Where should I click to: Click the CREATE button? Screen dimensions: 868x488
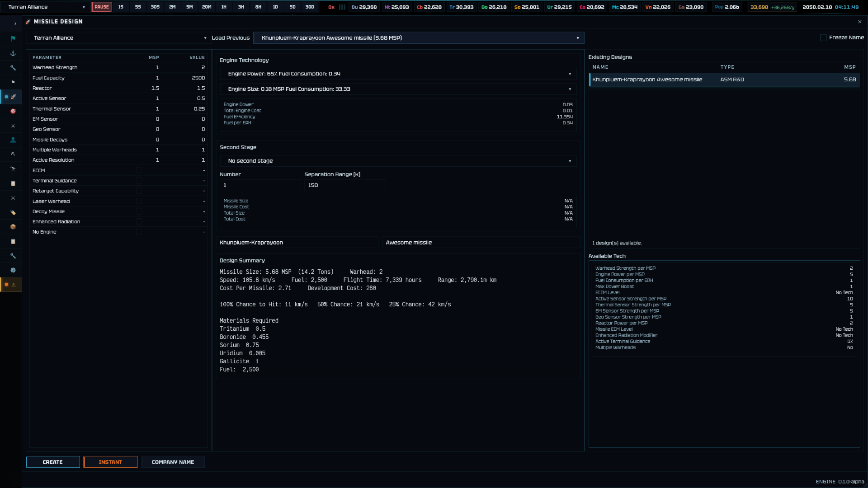click(x=53, y=462)
